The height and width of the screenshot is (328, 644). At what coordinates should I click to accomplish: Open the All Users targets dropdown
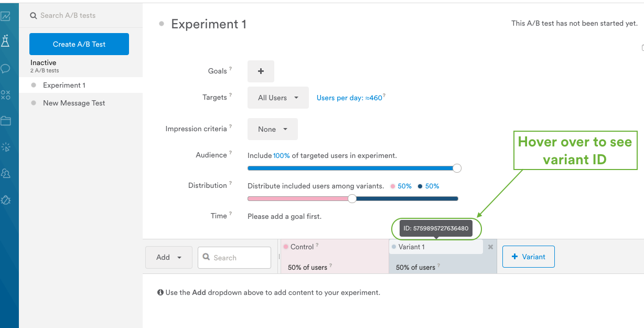point(278,98)
